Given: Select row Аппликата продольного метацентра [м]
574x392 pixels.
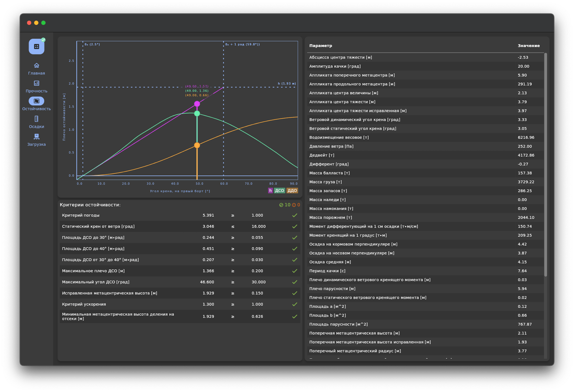Looking at the screenshot, I should click(x=425, y=84).
